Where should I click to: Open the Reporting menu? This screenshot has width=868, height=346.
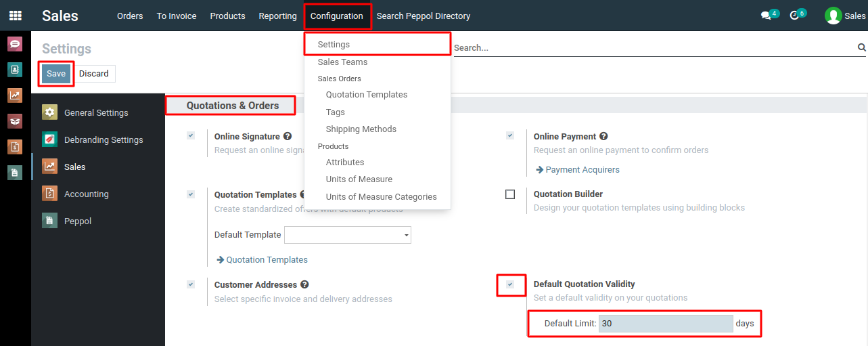click(x=277, y=16)
